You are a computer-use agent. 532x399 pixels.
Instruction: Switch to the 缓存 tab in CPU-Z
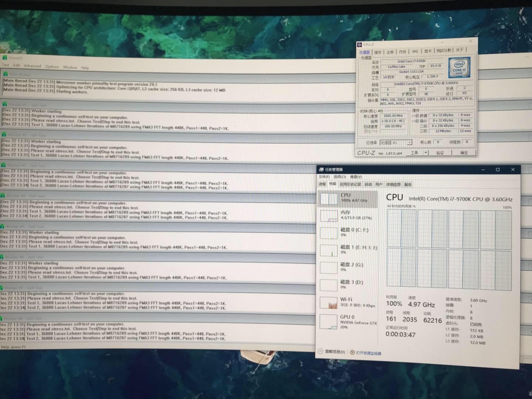click(x=378, y=52)
